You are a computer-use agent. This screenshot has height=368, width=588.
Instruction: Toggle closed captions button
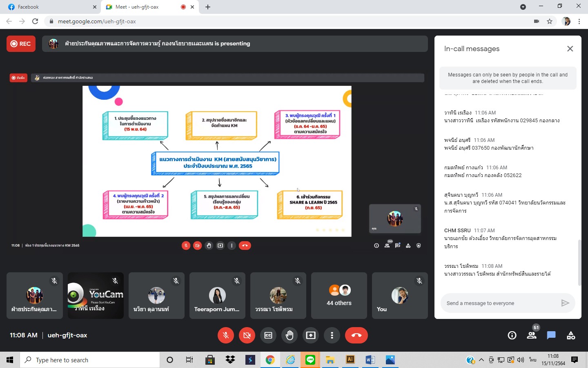tap(268, 335)
